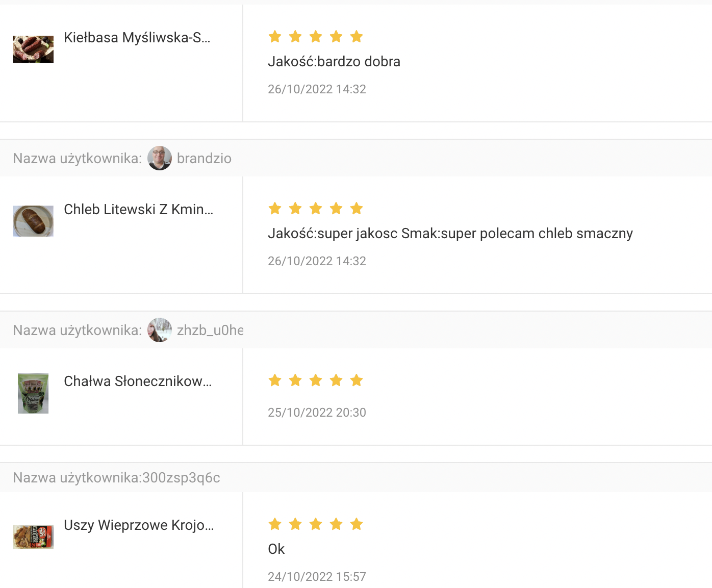Open the Chałwa Słonecznikowa product thumbnail

pyautogui.click(x=33, y=393)
